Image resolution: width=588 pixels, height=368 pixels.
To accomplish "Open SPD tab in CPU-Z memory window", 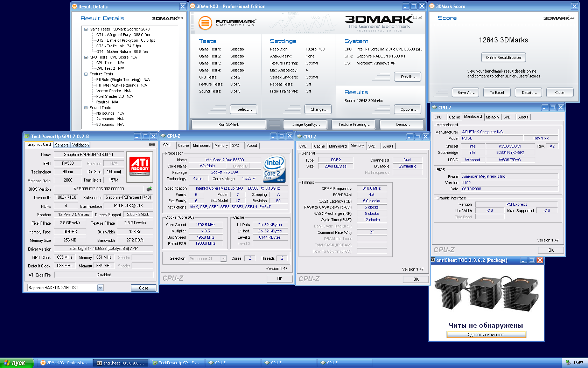I will tap(372, 146).
